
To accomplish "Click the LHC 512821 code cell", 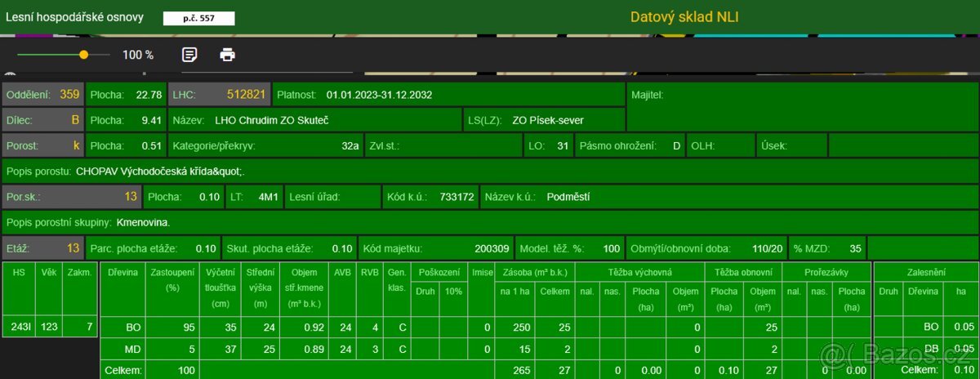I will (x=219, y=95).
